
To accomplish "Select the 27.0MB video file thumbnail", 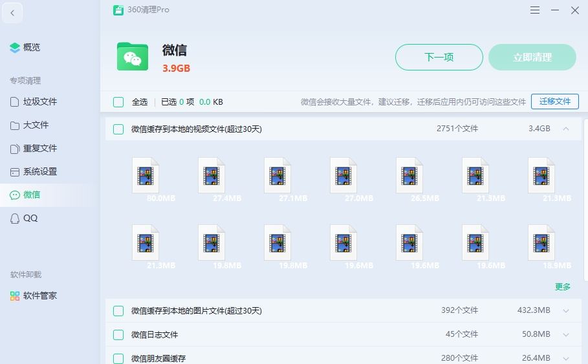I will click(x=343, y=175).
